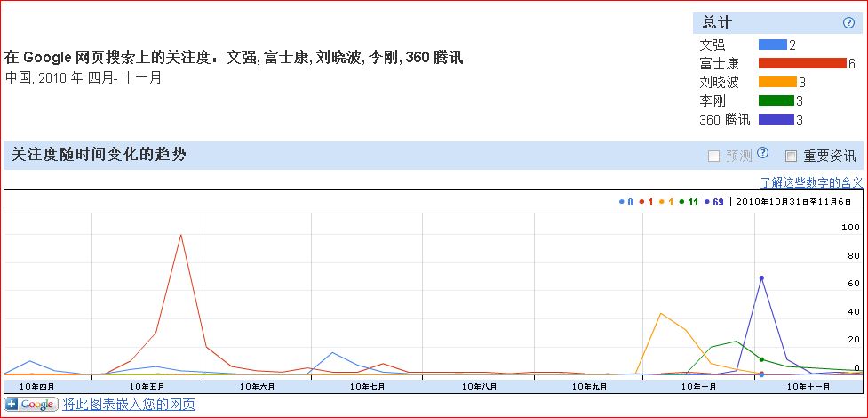Click the 10年五月 axis label
Screen dimensions: 868x418
pyautogui.click(x=147, y=386)
